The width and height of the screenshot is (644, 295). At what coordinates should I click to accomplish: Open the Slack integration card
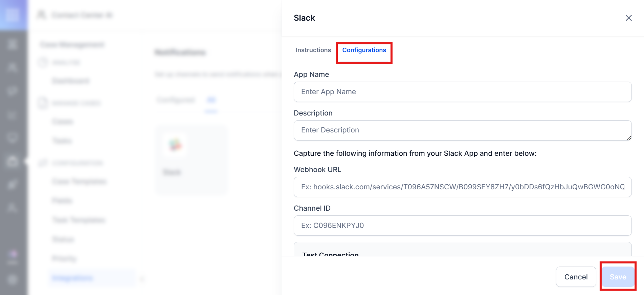pos(192,160)
